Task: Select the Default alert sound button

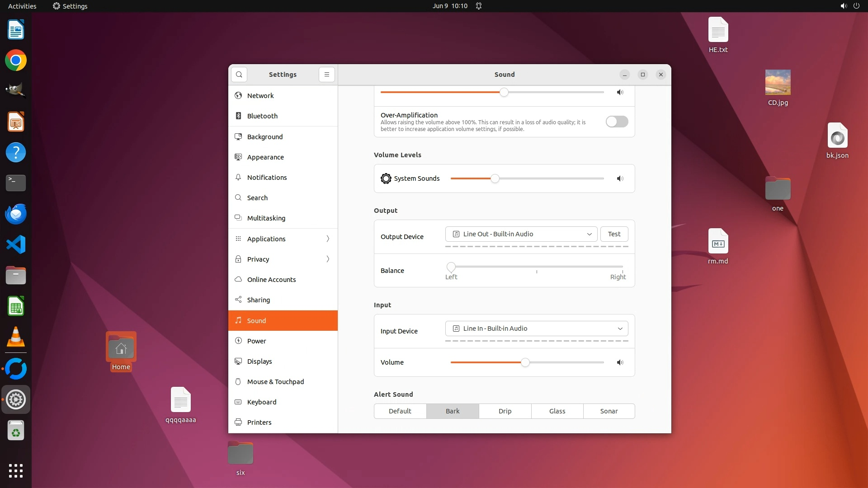Action: [x=400, y=411]
